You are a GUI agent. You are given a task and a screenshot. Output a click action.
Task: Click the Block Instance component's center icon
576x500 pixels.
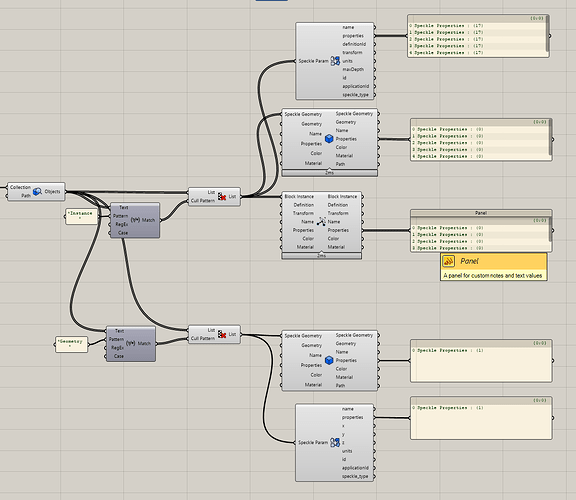pyautogui.click(x=321, y=222)
